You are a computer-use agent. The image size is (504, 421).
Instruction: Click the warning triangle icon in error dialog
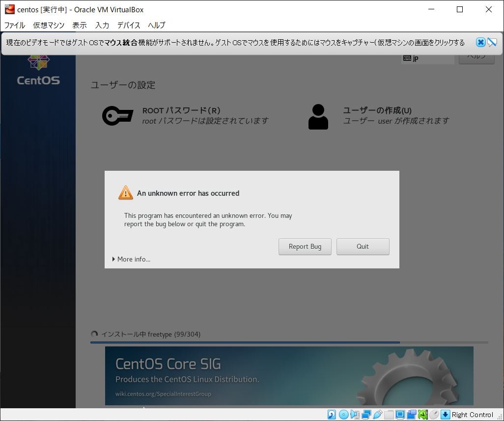coord(126,193)
